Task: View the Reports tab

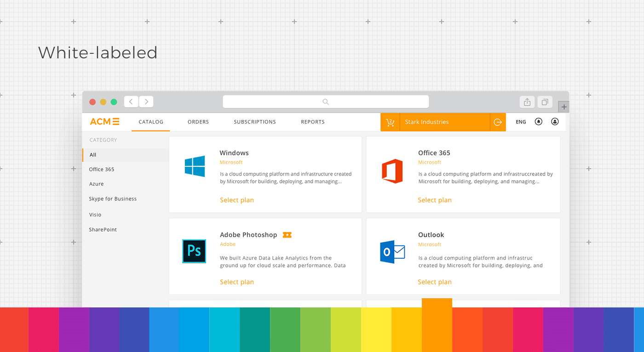Action: click(313, 122)
